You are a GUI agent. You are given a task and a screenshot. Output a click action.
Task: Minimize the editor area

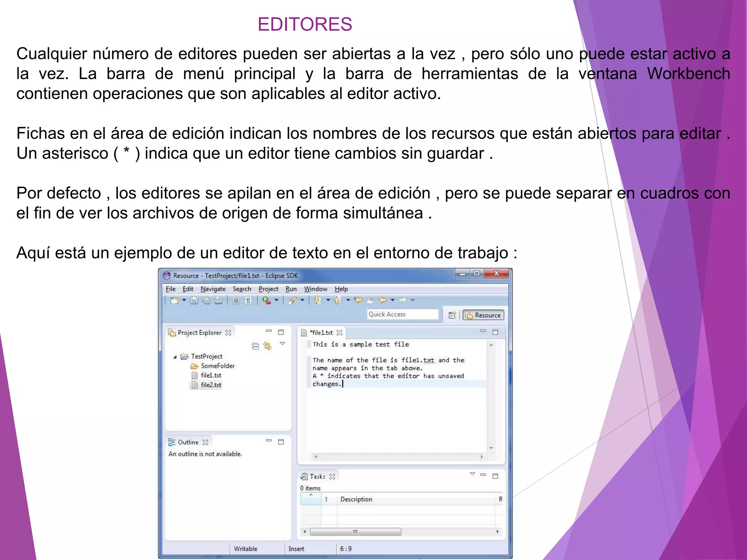(x=483, y=331)
